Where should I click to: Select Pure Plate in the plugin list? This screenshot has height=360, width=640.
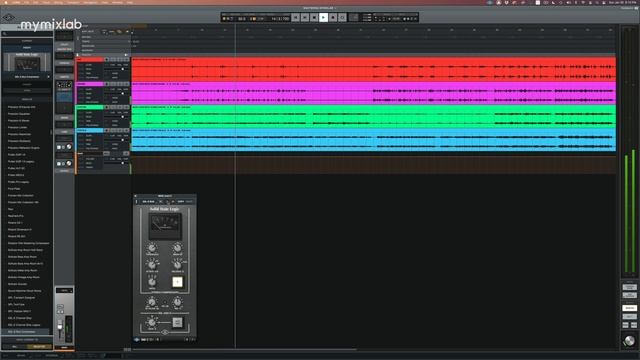click(x=14, y=189)
